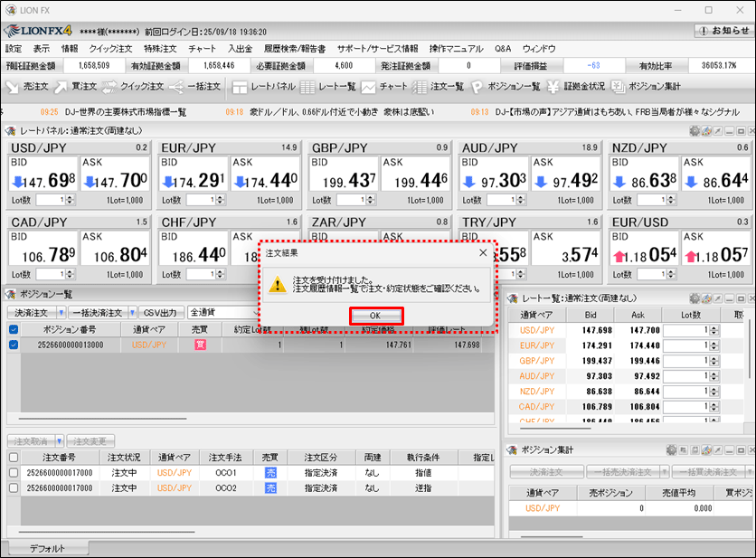Open the 特殊注文 menu
Viewport: 756px width, 558px height.
(x=161, y=48)
